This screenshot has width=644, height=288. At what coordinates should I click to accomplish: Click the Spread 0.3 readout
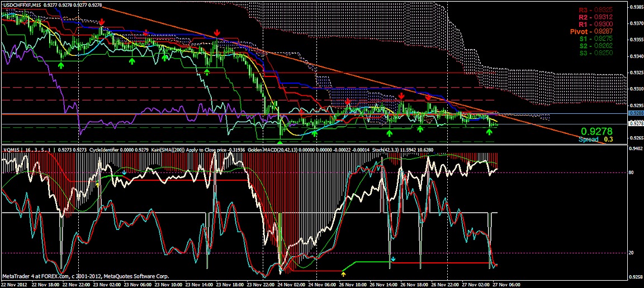coord(596,140)
